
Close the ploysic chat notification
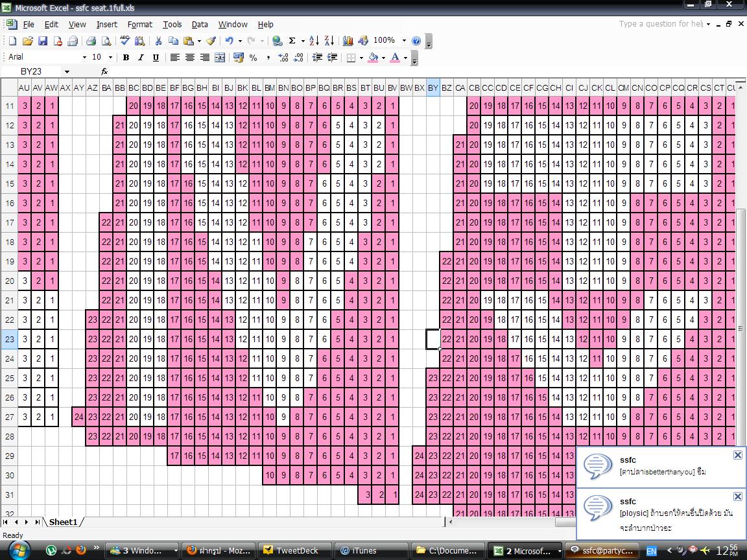tap(737, 496)
